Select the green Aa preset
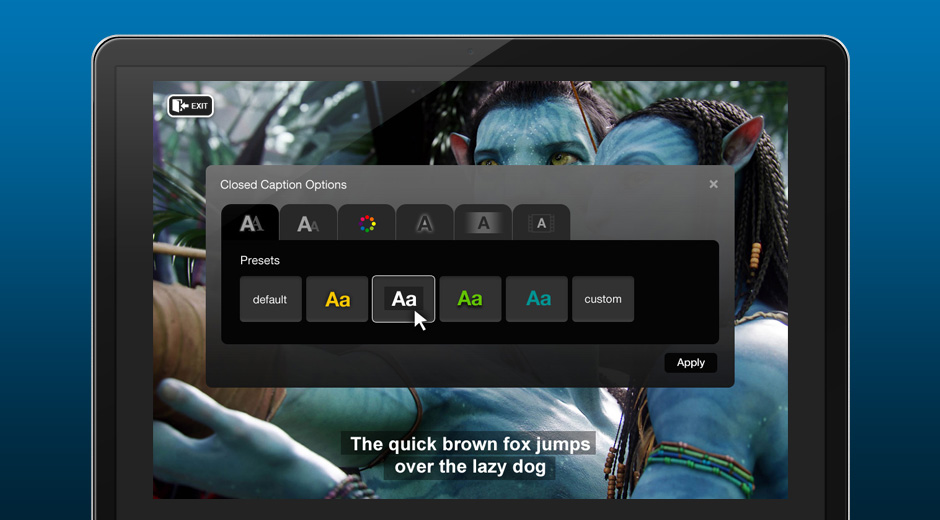Viewport: 940px width, 520px height. point(470,299)
